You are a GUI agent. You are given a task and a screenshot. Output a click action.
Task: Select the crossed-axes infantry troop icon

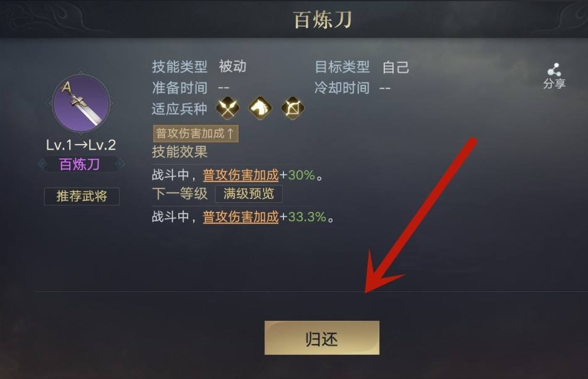coord(227,108)
